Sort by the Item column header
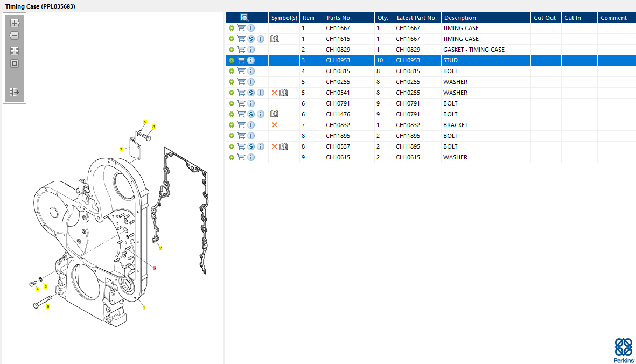636x364 pixels. [x=311, y=18]
